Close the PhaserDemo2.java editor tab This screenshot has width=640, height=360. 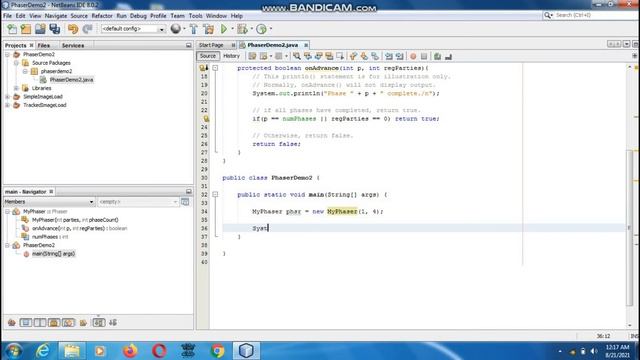click(x=306, y=45)
